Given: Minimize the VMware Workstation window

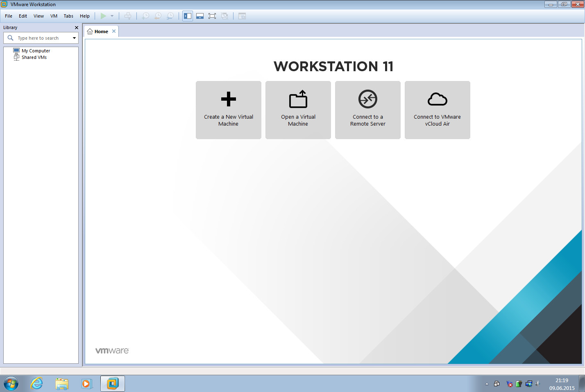Looking at the screenshot, I should (x=551, y=4).
